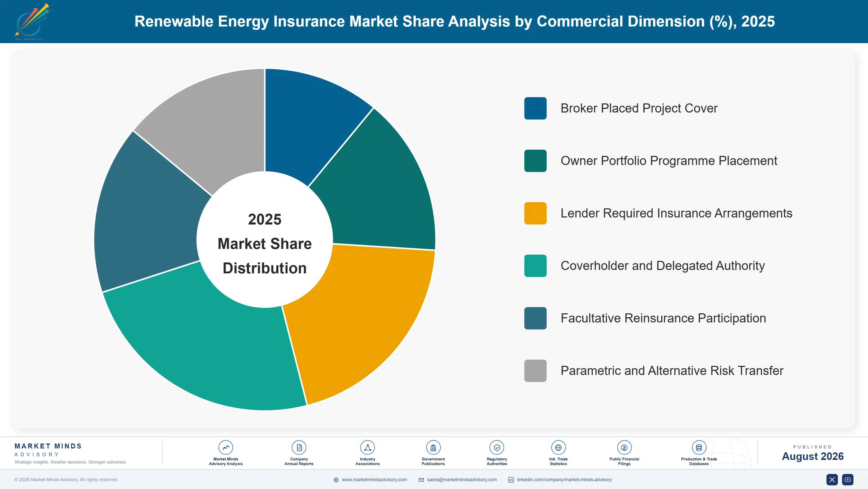Click 'Facultative Reinsurance Participation' legend label
The width and height of the screenshot is (868, 489).
click(663, 318)
